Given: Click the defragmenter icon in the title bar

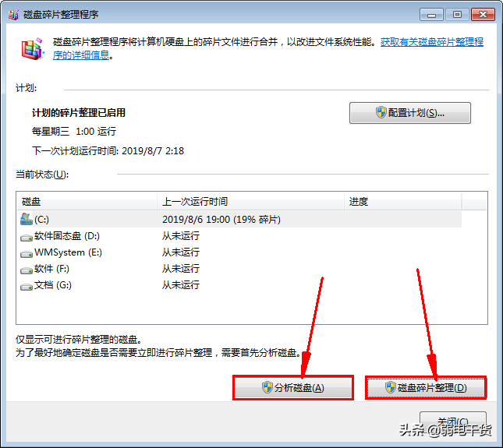Looking at the screenshot, I should tap(13, 15).
